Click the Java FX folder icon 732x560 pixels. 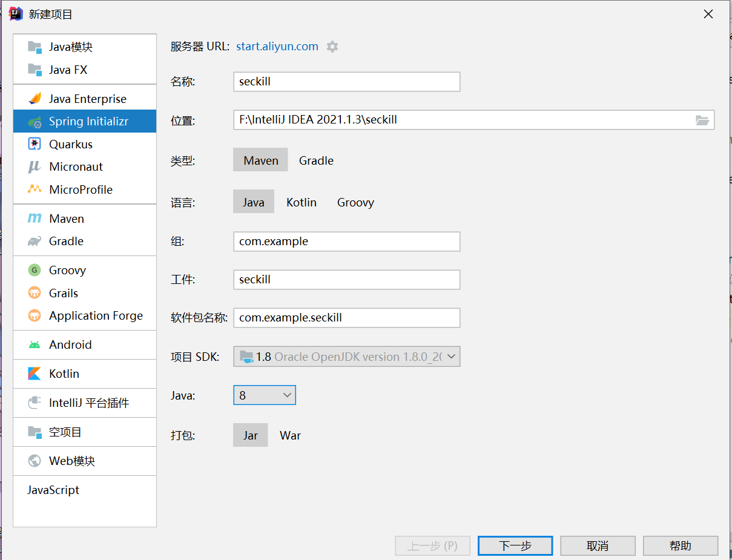(35, 70)
